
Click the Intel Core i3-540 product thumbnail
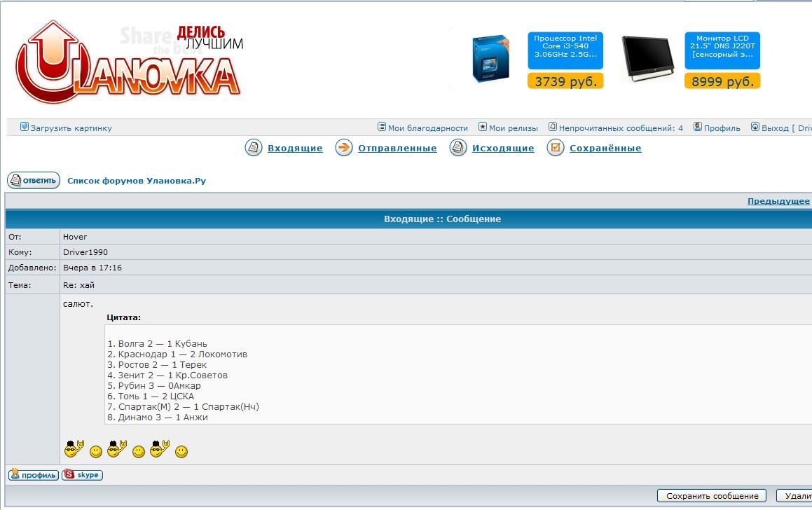pos(490,60)
